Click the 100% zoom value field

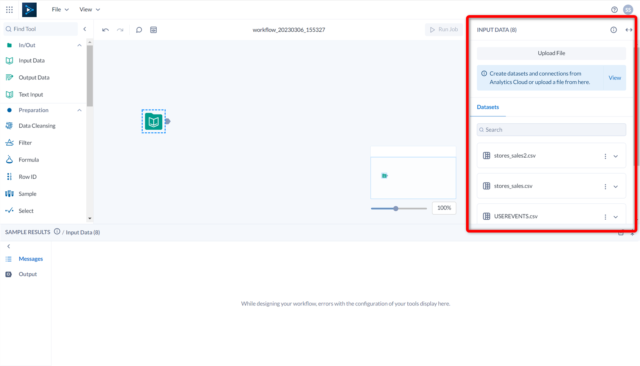(444, 208)
